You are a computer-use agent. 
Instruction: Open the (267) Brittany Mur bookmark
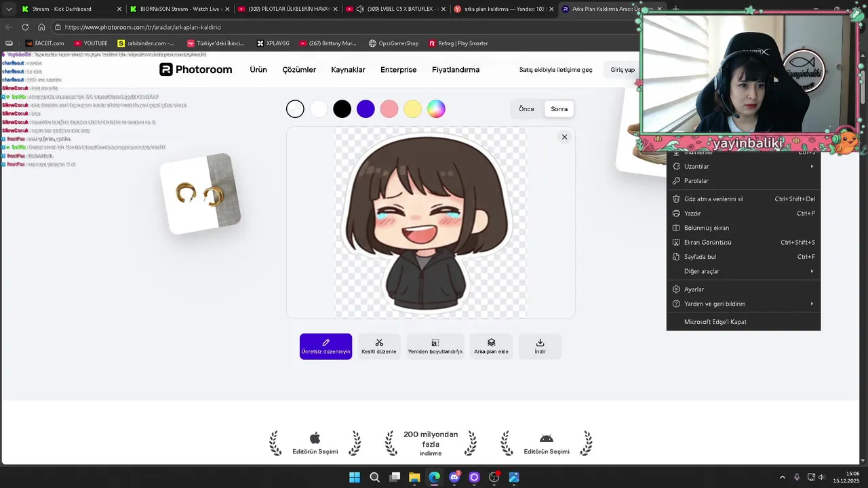(x=328, y=43)
